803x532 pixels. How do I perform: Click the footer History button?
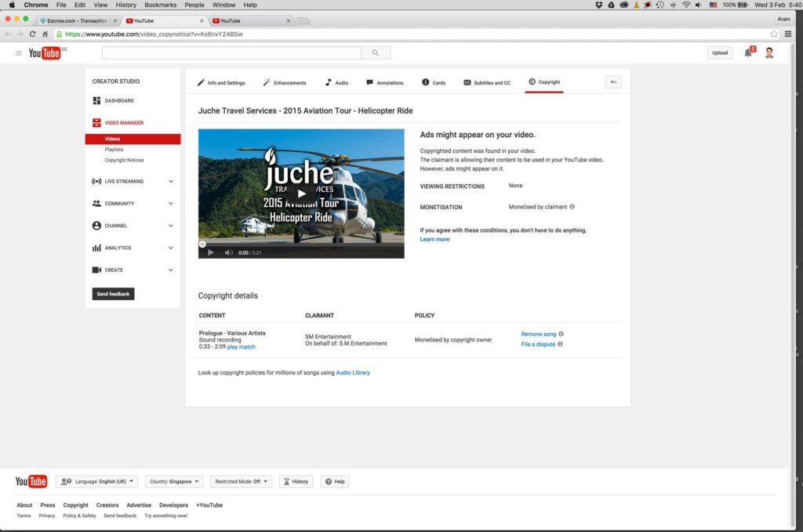296,481
